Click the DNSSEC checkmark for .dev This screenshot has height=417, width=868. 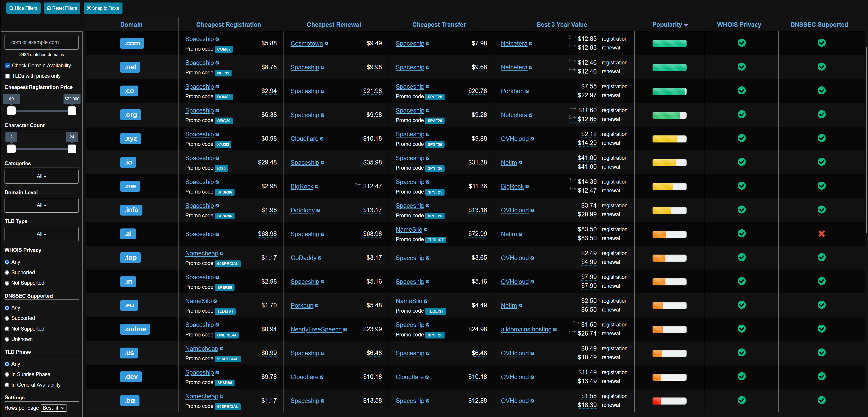click(822, 376)
